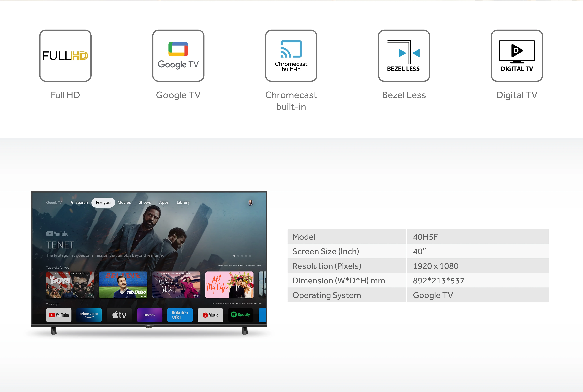Select Search in the Google TV nav
The height and width of the screenshot is (392, 583).
point(79,203)
